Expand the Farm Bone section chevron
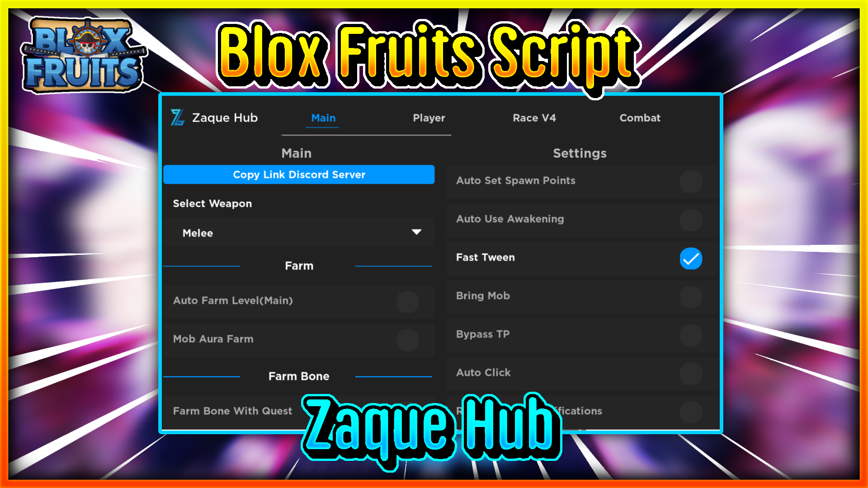The height and width of the screenshot is (488, 868). click(x=298, y=376)
